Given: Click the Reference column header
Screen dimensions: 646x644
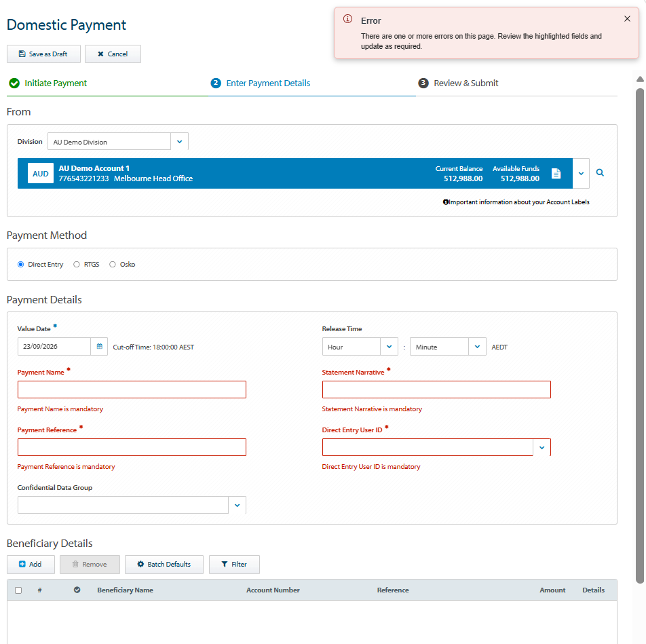Looking at the screenshot, I should tap(393, 590).
